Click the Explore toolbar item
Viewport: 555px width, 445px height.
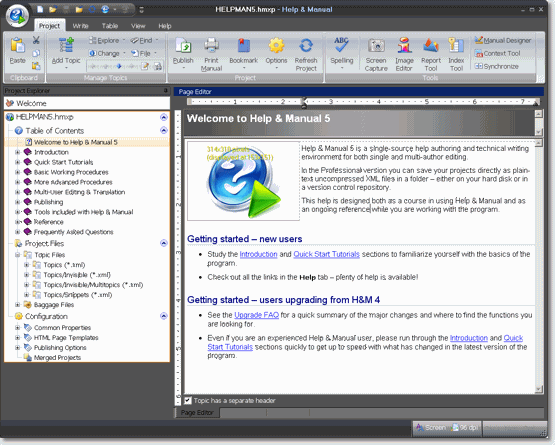[107, 40]
